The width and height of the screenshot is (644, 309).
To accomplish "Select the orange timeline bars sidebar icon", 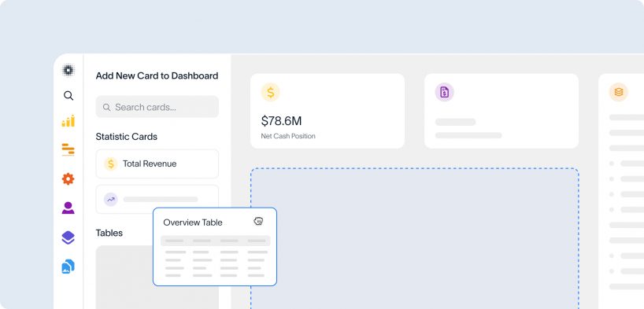I will (68, 149).
